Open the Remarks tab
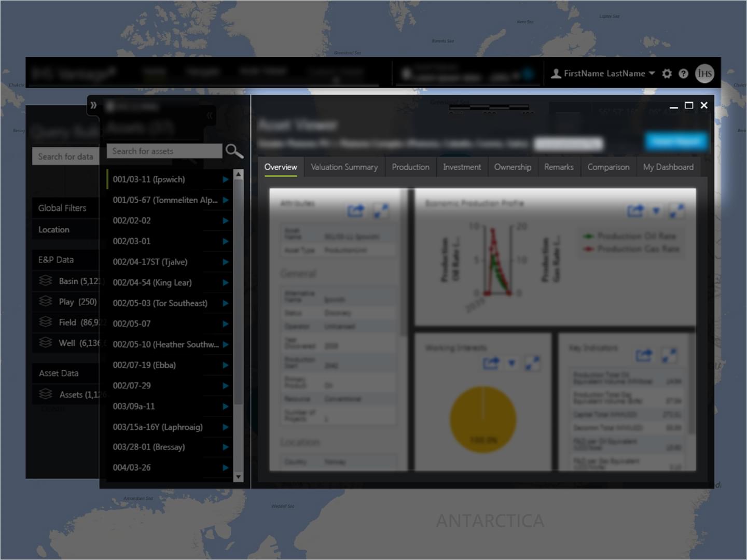 point(559,167)
